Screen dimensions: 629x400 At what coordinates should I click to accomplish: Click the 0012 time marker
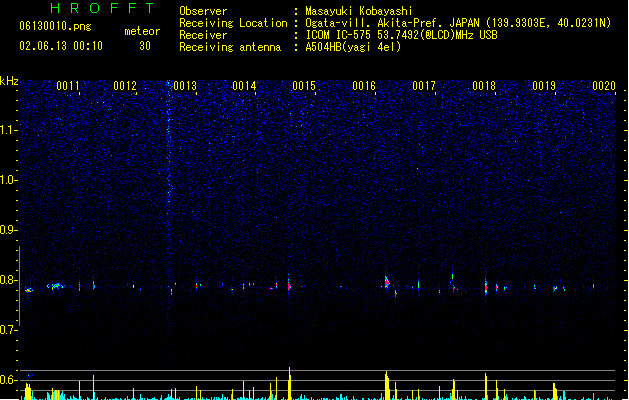pyautogui.click(x=125, y=86)
